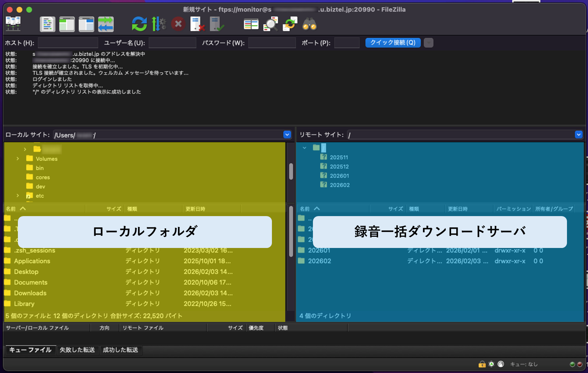Cancel current operation with red X icon
The width and height of the screenshot is (588, 373).
tap(178, 24)
